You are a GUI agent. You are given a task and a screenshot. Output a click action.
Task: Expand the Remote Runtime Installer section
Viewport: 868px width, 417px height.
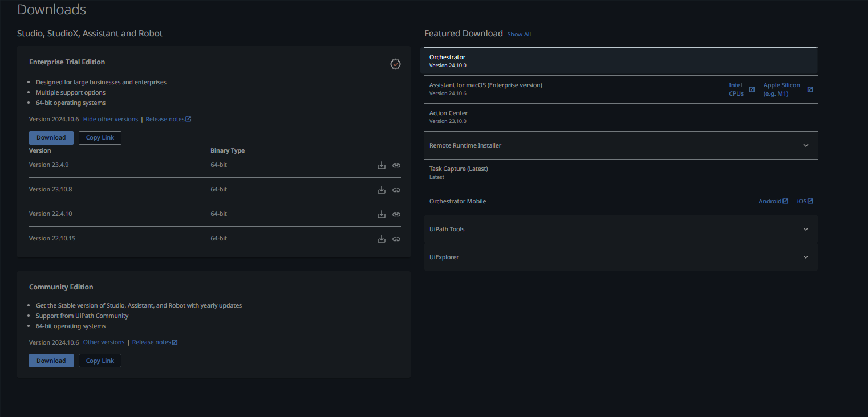click(x=805, y=146)
